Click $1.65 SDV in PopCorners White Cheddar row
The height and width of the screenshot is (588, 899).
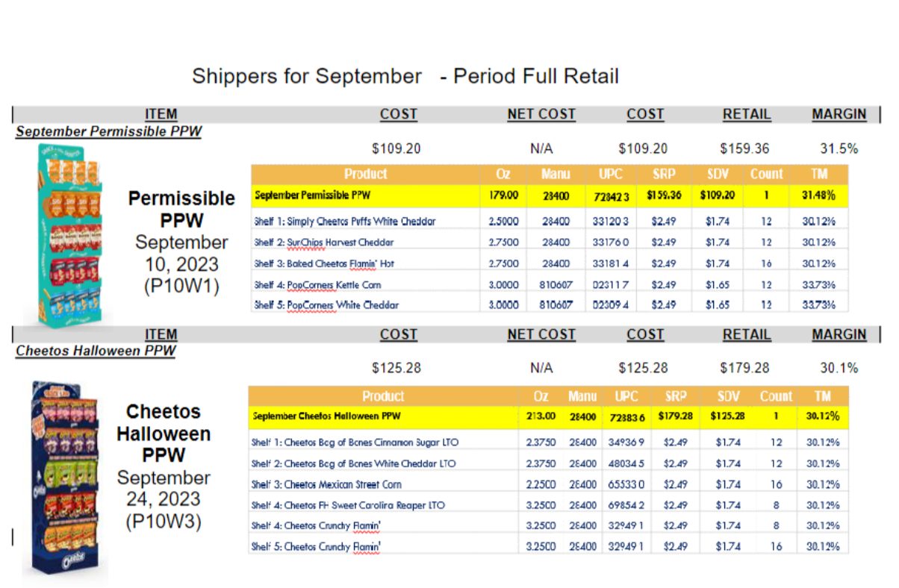pyautogui.click(x=717, y=305)
